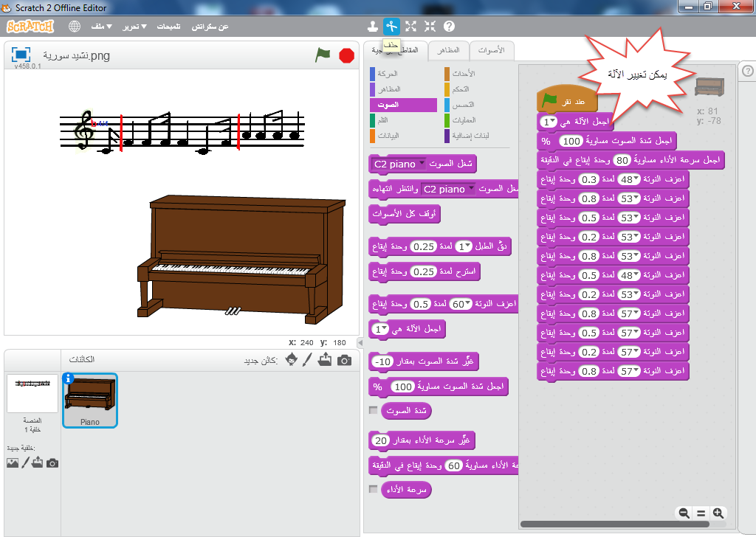Select the duplicate stamp tool in the toolbar
Screen dimensions: 756x537
click(373, 27)
